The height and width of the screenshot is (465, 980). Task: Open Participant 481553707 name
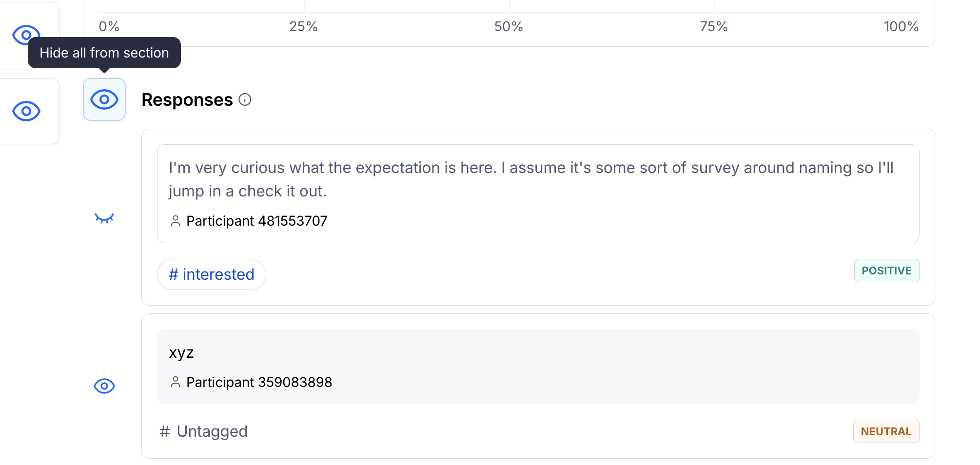(256, 221)
